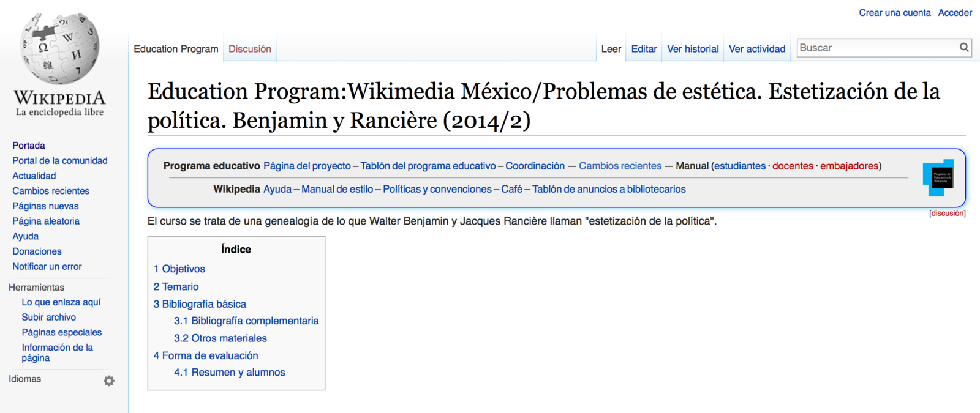Open the Education Program logo thumbnail
The height and width of the screenshot is (413, 980).
coord(938,177)
